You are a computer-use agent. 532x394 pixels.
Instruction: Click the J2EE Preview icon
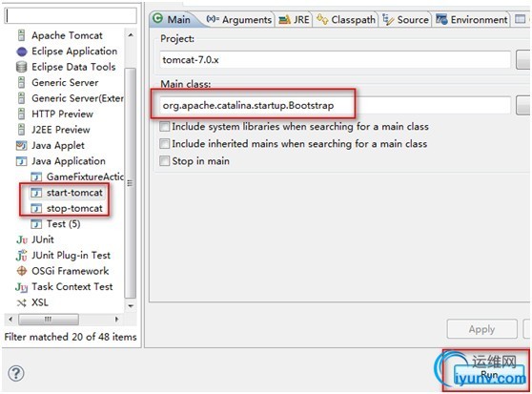pyautogui.click(x=21, y=130)
